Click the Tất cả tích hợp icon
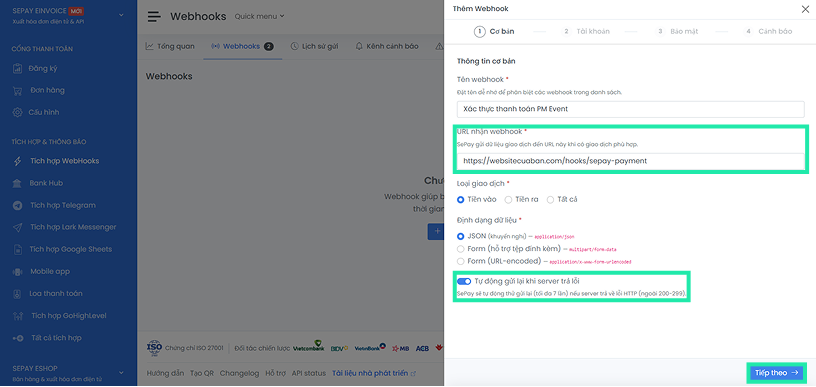The image size is (816, 387). (x=18, y=338)
